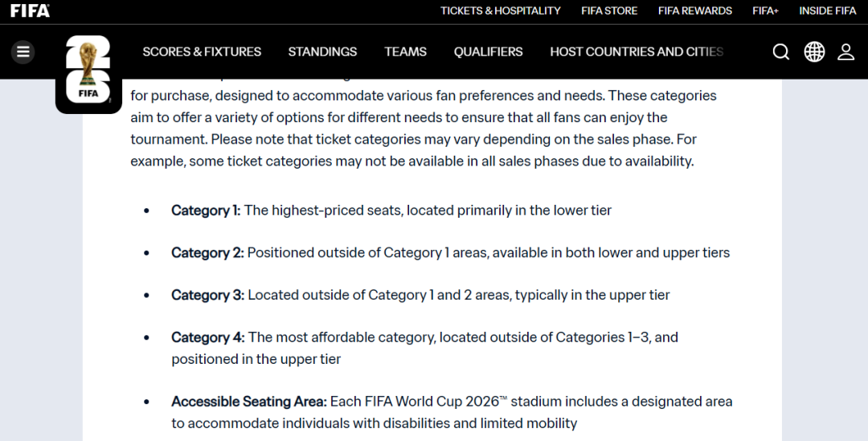Open FIFA Rewards page
Image resolution: width=868 pixels, height=441 pixels.
(694, 11)
